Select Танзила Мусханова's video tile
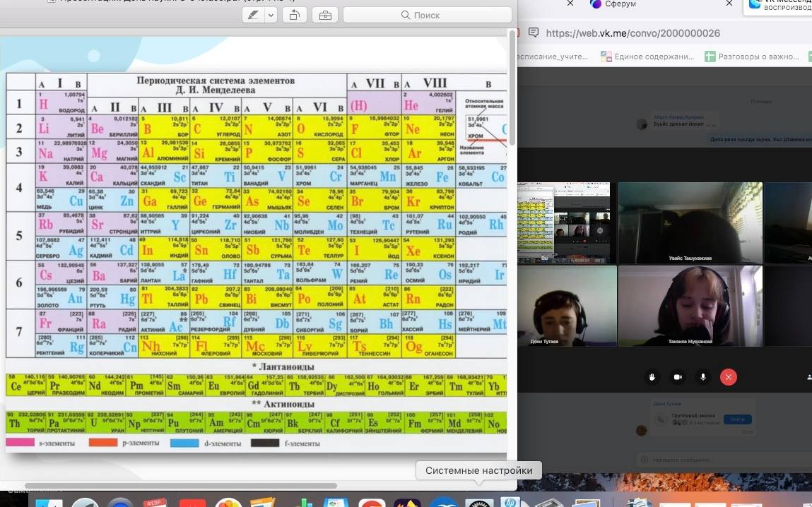Image resolution: width=812 pixels, height=507 pixels. [690, 305]
